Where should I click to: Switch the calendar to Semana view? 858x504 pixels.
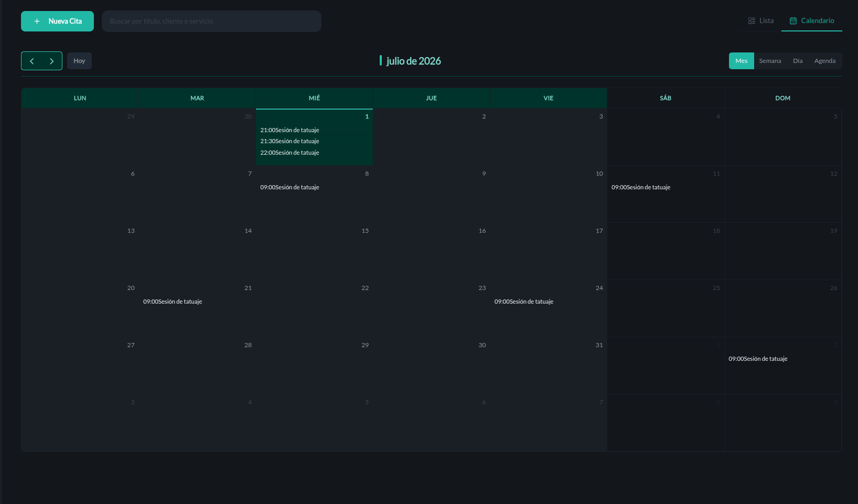(x=770, y=61)
